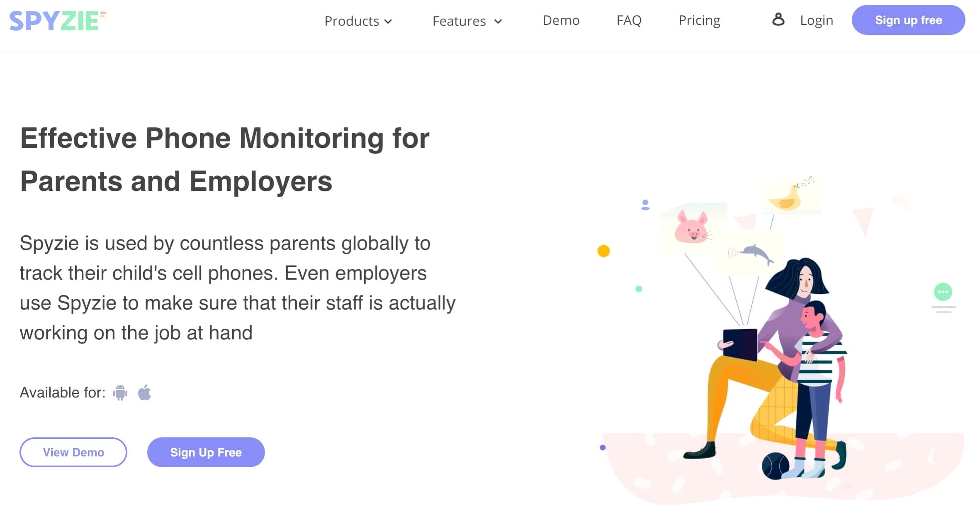
Task: Click the View Demo button
Action: [x=74, y=453]
